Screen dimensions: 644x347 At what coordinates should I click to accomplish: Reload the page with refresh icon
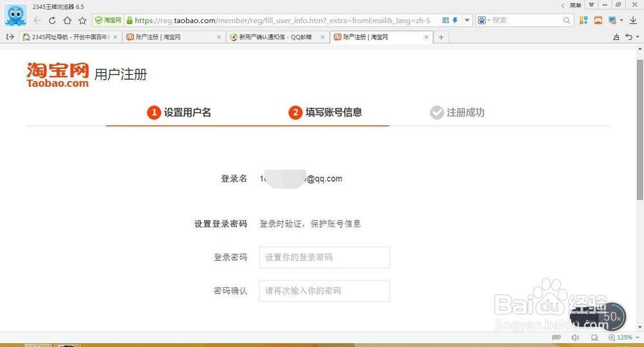pyautogui.click(x=52, y=20)
